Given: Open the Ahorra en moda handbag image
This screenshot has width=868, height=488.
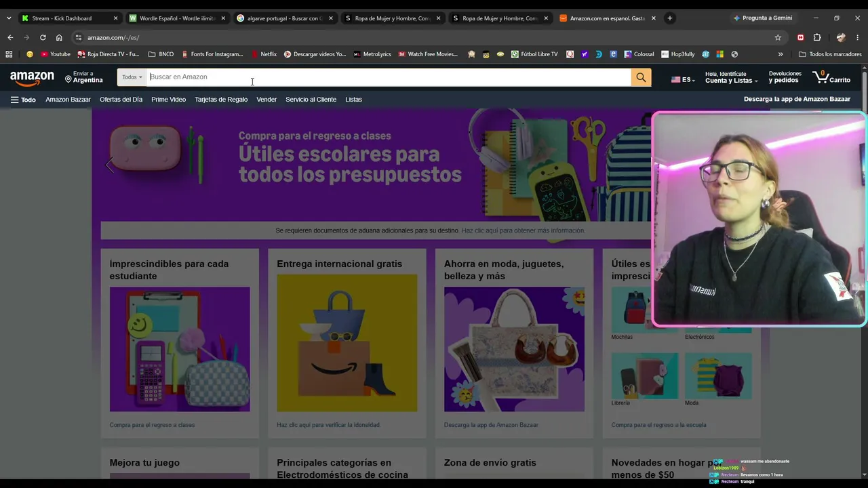Looking at the screenshot, I should click(x=514, y=349).
